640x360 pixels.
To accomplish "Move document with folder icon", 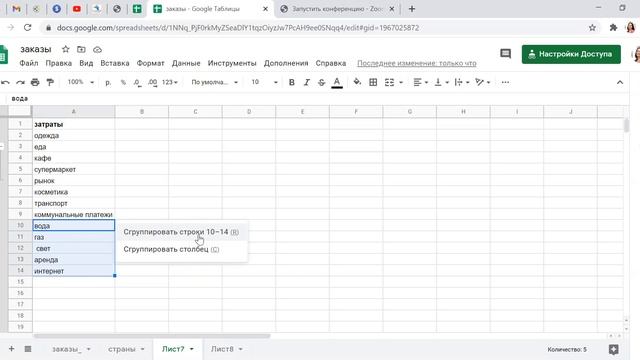I will (x=81, y=49).
